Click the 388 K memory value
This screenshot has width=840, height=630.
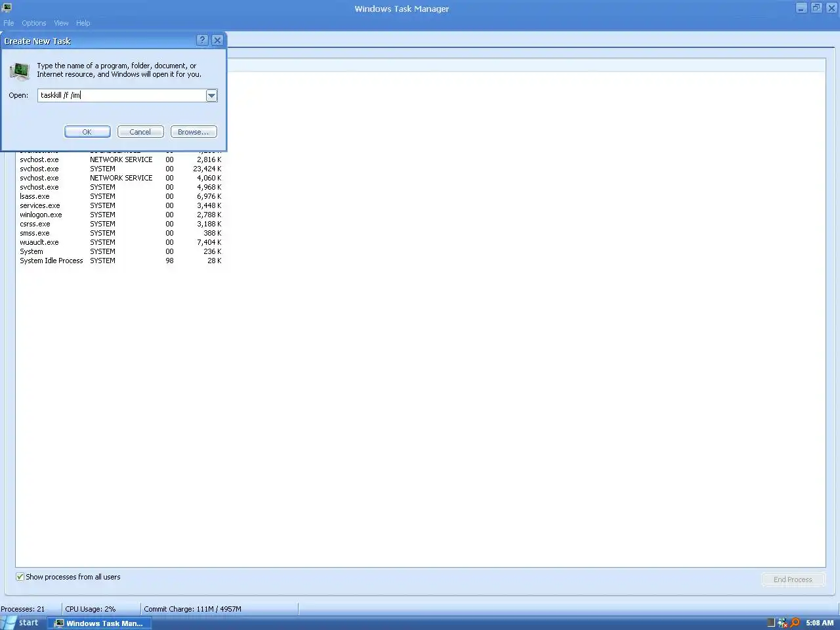click(x=212, y=233)
